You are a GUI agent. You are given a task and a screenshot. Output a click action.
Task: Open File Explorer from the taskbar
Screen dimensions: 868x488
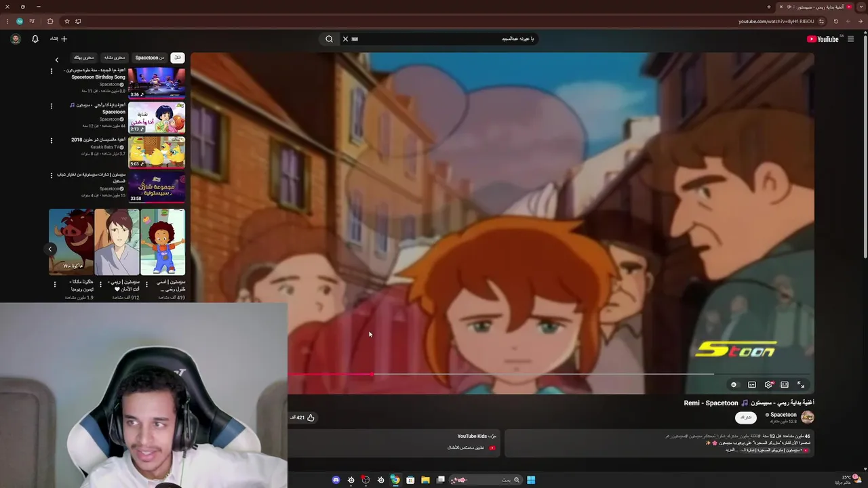(x=425, y=480)
